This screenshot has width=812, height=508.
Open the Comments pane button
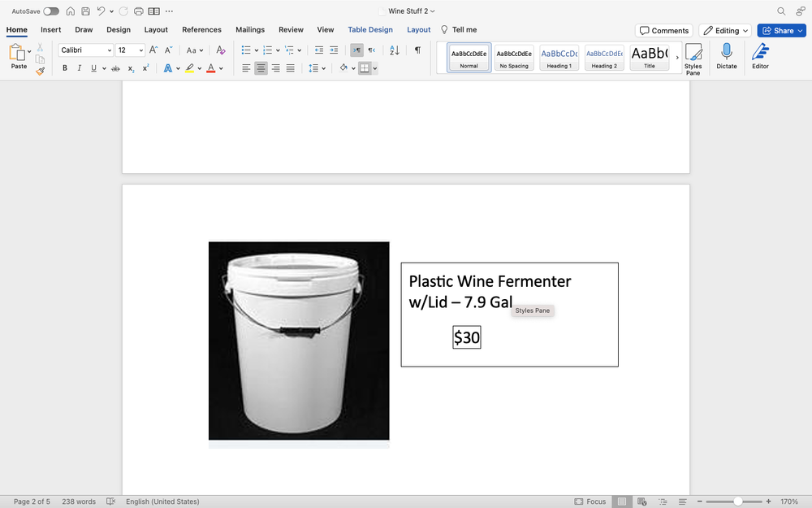tap(663, 31)
